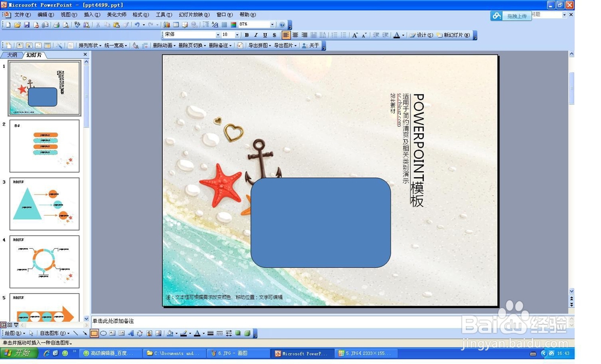Viewport: 601px width, 364px height.
Task: Click the drawing toolbar font color A
Action: [197, 333]
